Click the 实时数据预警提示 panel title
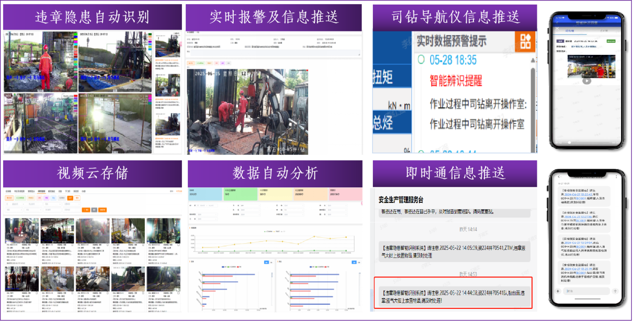This screenshot has height=321, width=644. point(451,41)
